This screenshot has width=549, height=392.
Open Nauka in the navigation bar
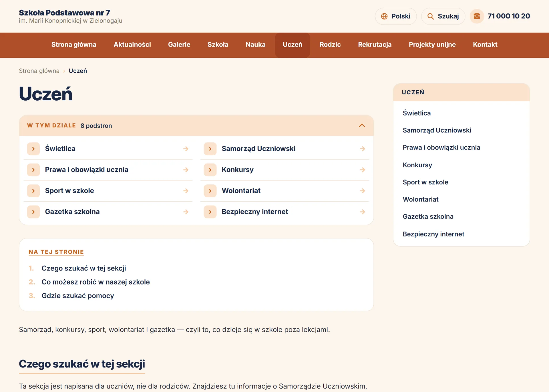click(256, 45)
